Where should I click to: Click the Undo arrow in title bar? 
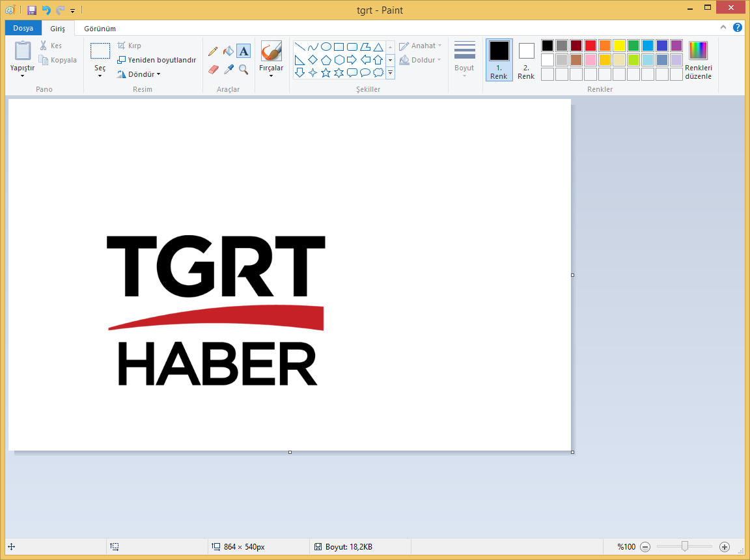tap(46, 10)
